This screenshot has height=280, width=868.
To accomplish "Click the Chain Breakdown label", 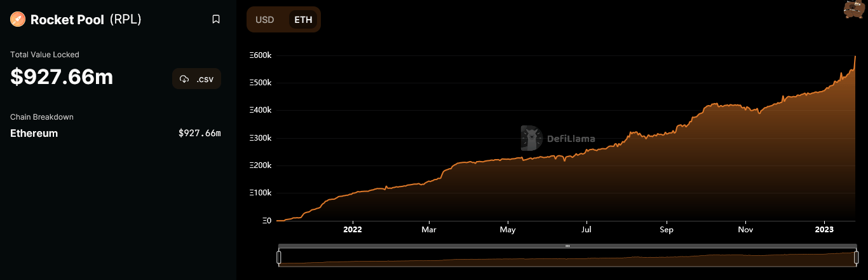I will pos(42,117).
